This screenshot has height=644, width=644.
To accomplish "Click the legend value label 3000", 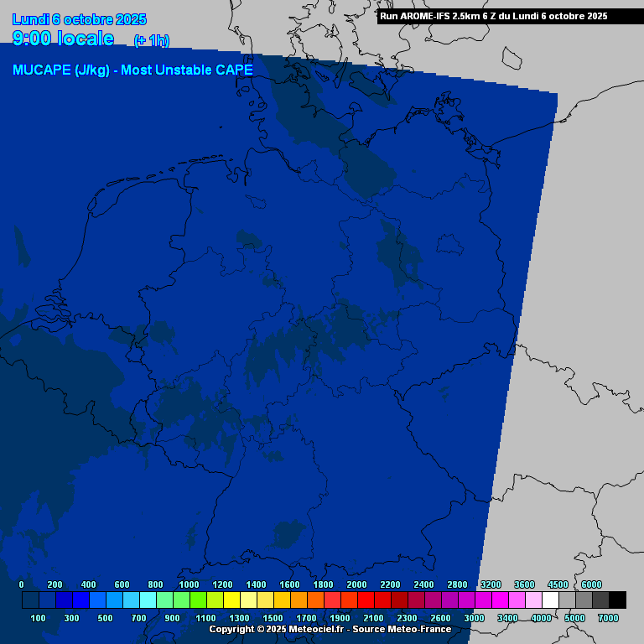I will [x=474, y=618].
